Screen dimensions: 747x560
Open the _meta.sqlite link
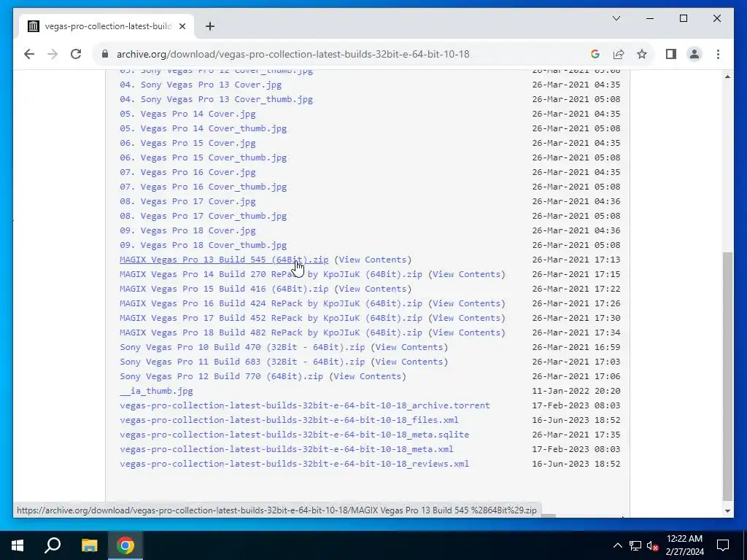[x=294, y=435]
